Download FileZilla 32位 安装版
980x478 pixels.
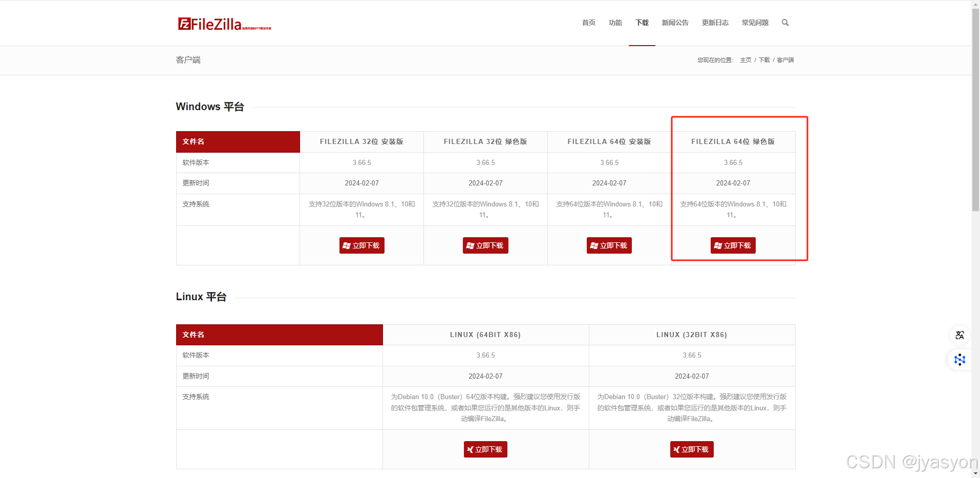pos(361,245)
